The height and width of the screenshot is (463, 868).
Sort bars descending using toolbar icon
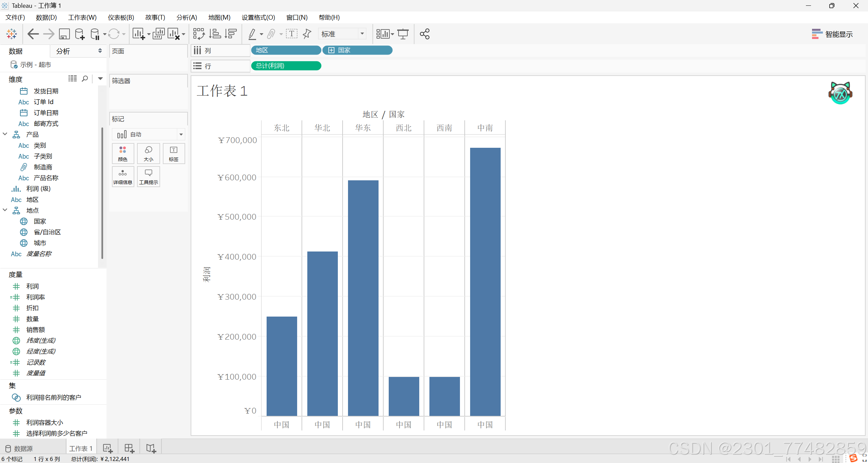pyautogui.click(x=231, y=34)
